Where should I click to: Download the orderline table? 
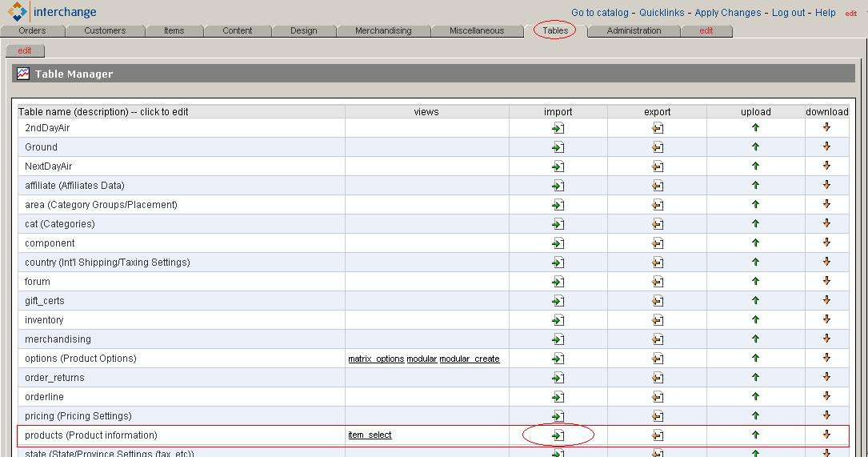pos(826,397)
